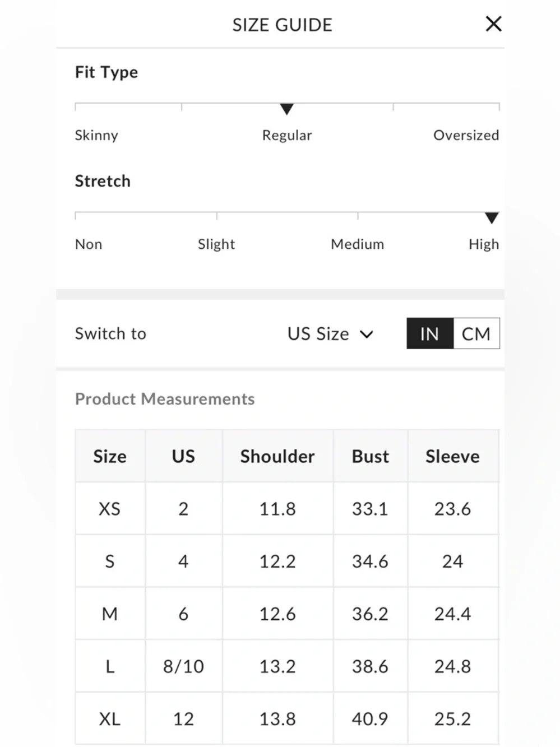The height and width of the screenshot is (747, 560).
Task: Click the Slight stretch label
Action: (x=216, y=244)
